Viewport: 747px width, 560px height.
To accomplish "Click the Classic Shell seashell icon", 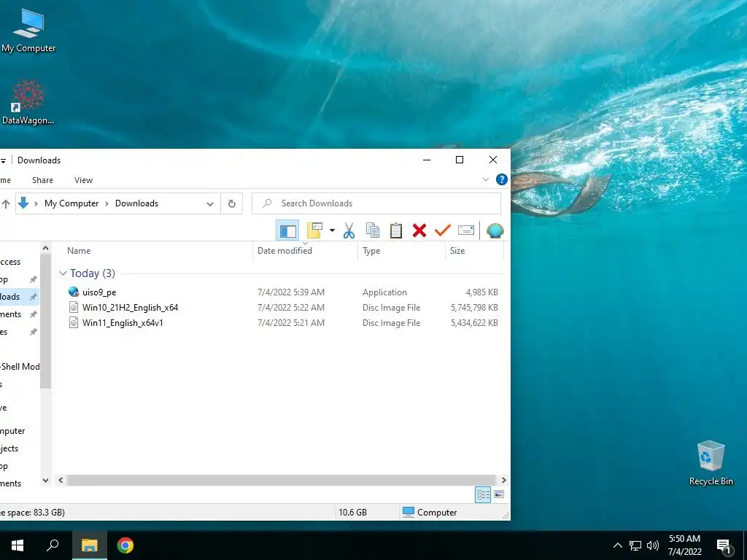I will pyautogui.click(x=495, y=230).
